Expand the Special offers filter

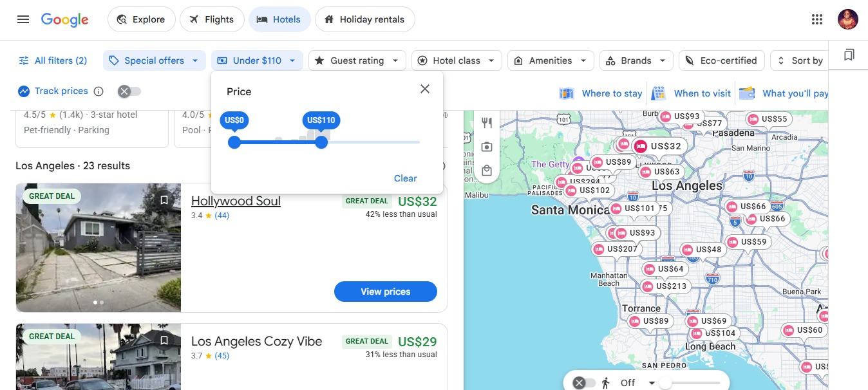click(155, 60)
